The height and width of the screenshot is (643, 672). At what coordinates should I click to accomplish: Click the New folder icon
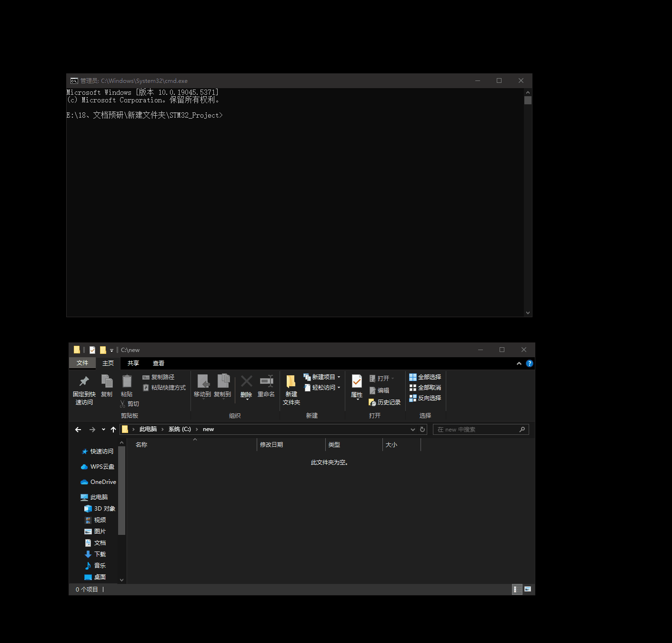[291, 382]
